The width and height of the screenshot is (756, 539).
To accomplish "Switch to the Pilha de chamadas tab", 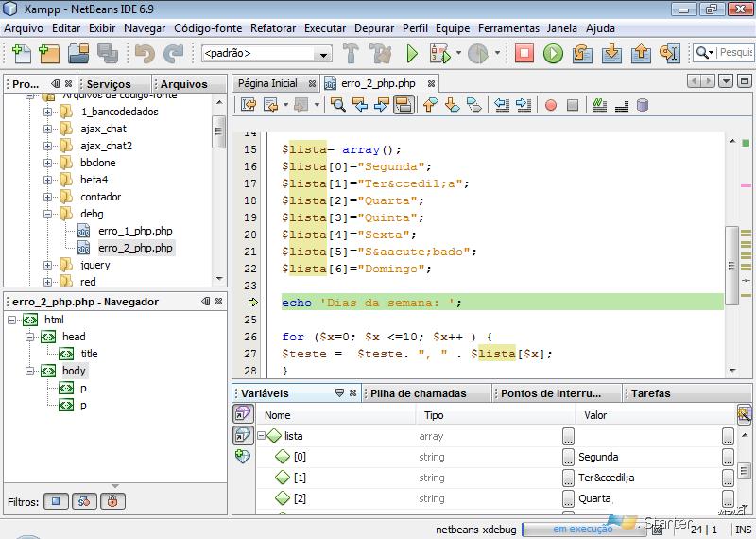I will tap(418, 393).
